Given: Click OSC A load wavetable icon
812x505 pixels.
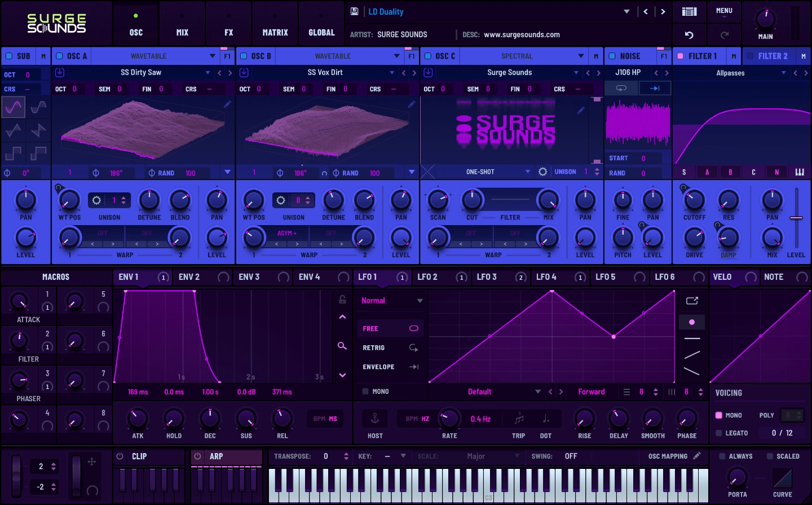Looking at the screenshot, I should click(60, 73).
